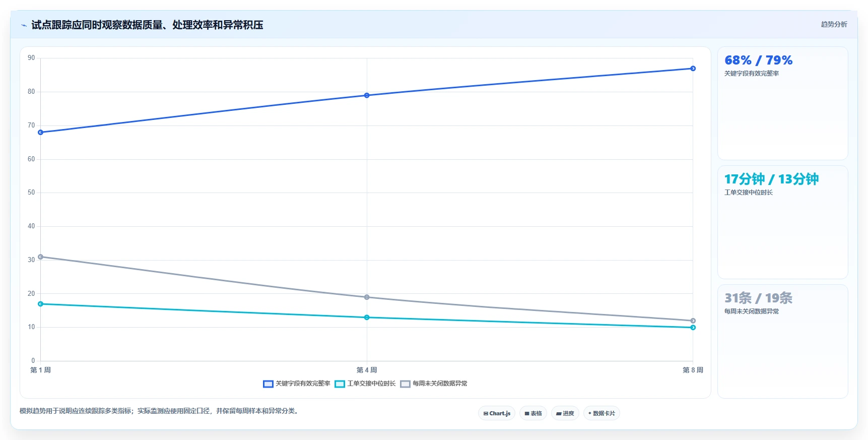Click the trend icon beside the header title
The width and height of the screenshot is (868, 440).
pyautogui.click(x=24, y=25)
